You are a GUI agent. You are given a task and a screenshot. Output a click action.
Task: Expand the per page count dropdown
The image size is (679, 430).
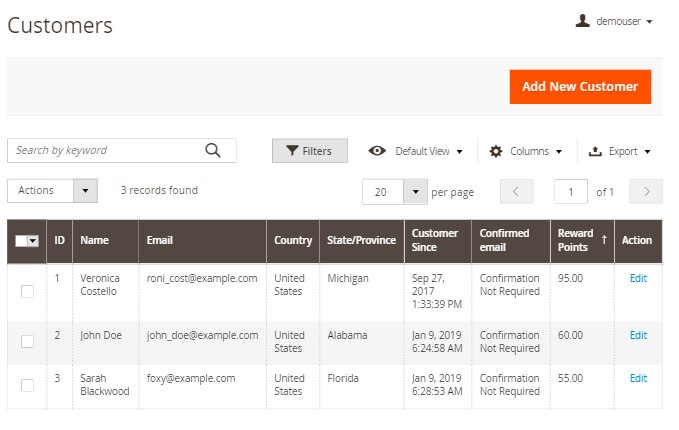pyautogui.click(x=415, y=191)
